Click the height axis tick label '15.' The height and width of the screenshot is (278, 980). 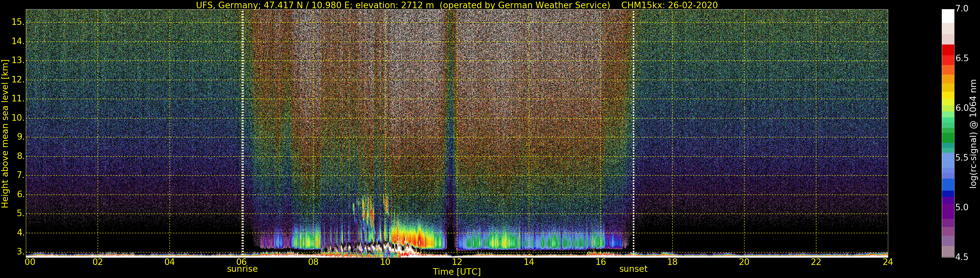click(x=18, y=22)
